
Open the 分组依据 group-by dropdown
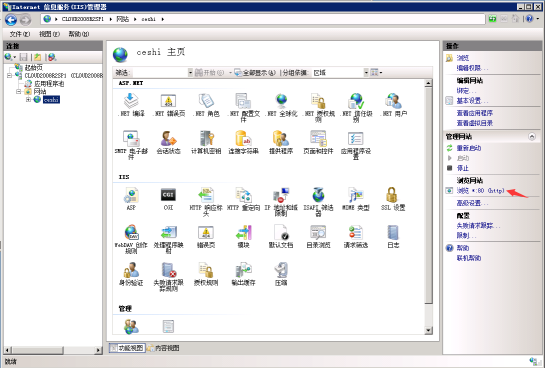pyautogui.click(x=366, y=73)
